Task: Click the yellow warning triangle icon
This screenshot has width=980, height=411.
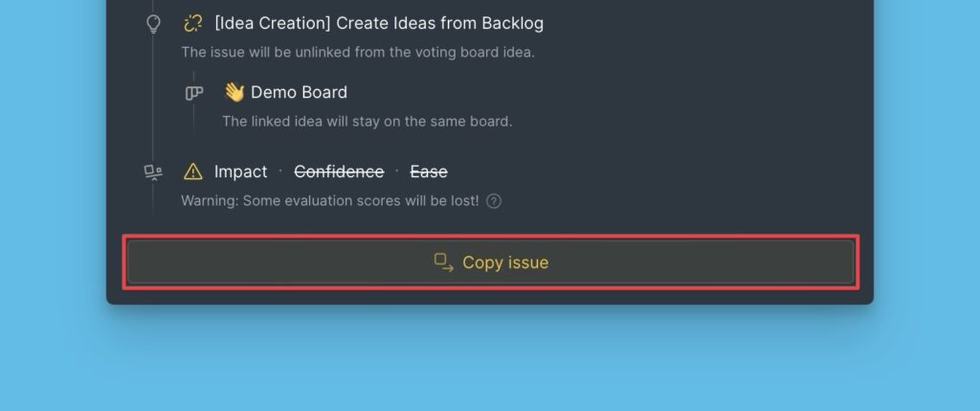Action: (x=193, y=172)
